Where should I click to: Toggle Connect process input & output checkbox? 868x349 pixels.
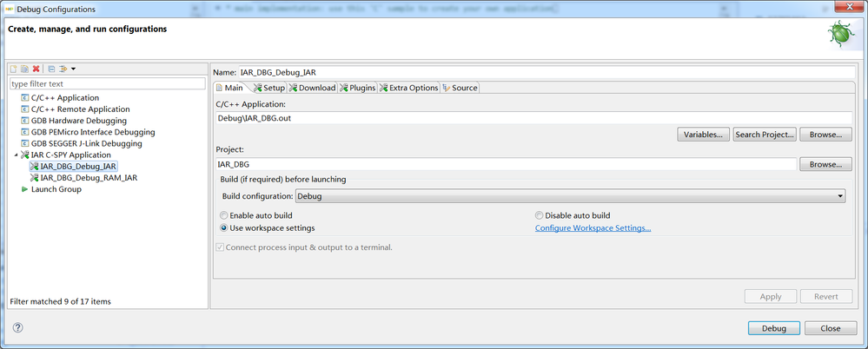(220, 247)
